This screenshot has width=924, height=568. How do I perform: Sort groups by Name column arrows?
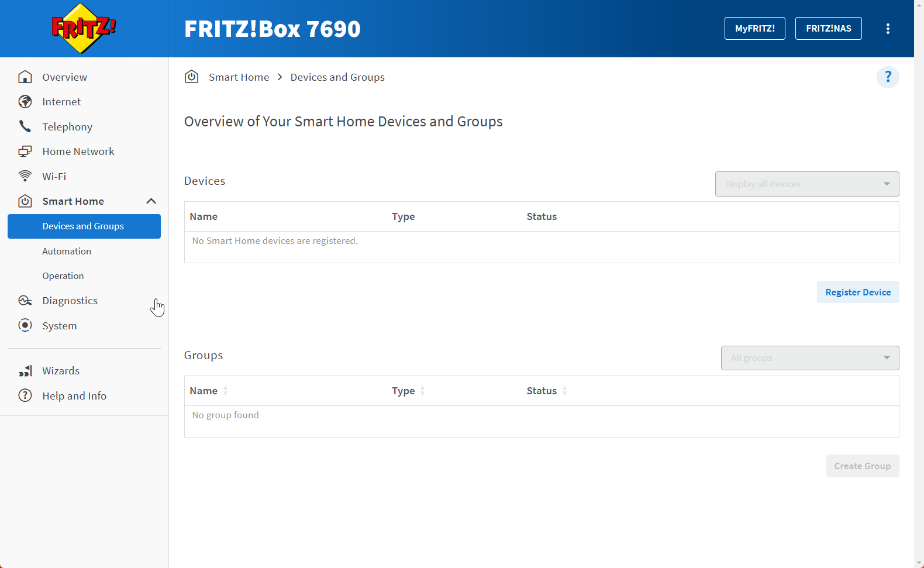coord(225,391)
